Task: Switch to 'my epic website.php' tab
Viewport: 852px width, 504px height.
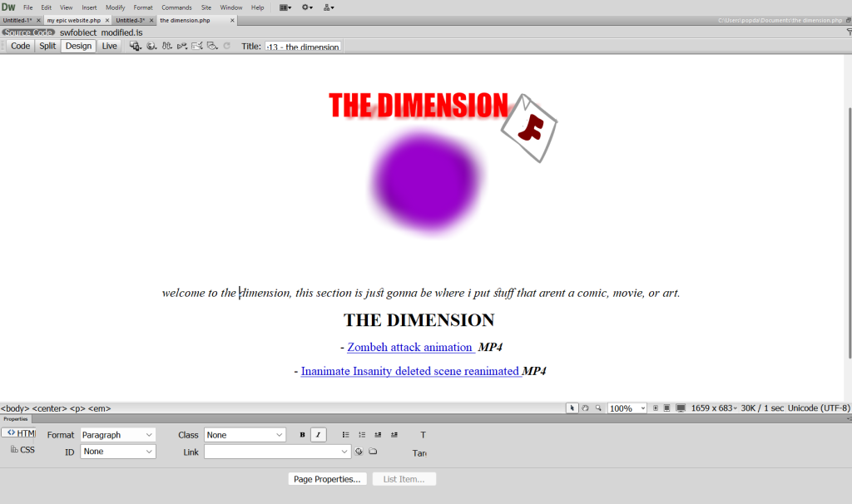Action: [x=73, y=20]
